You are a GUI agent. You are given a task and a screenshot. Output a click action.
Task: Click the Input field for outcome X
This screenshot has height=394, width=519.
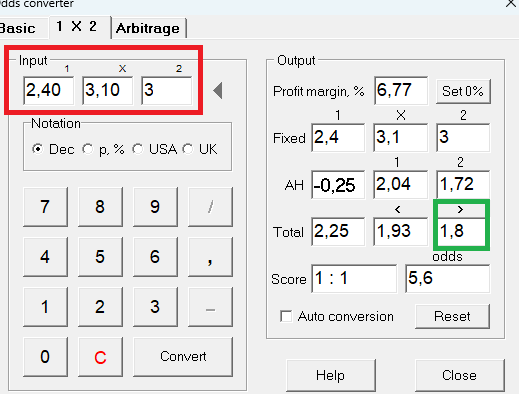point(107,90)
